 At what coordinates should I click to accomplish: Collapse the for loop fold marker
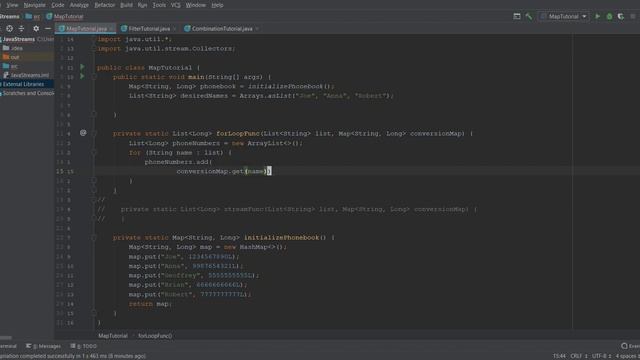tap(93, 152)
